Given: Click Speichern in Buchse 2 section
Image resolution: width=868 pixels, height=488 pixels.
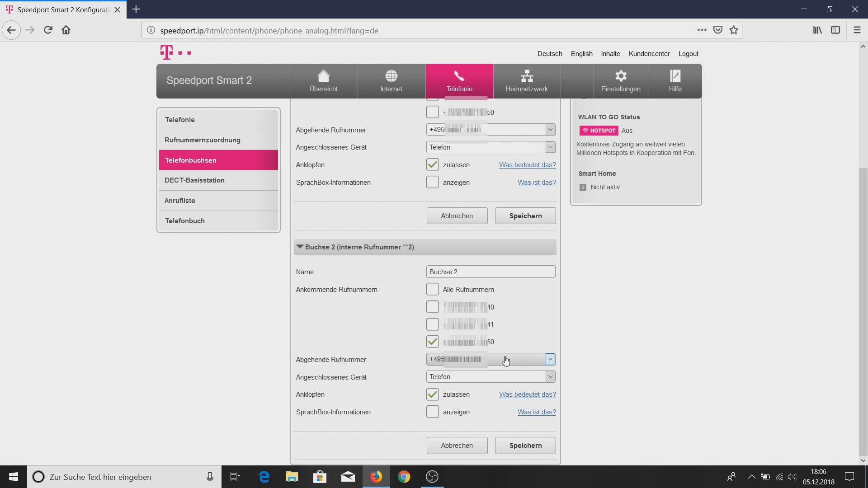Looking at the screenshot, I should (525, 446).
